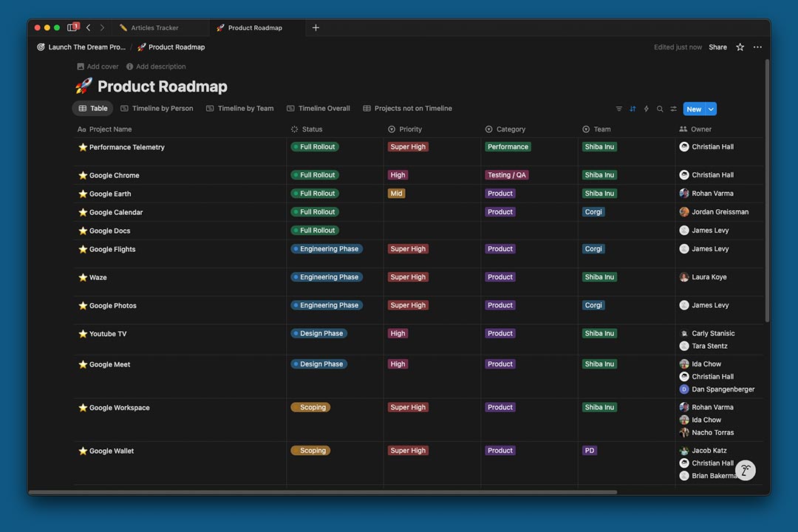Go back with the left arrow
This screenshot has height=532, width=798.
tap(89, 27)
